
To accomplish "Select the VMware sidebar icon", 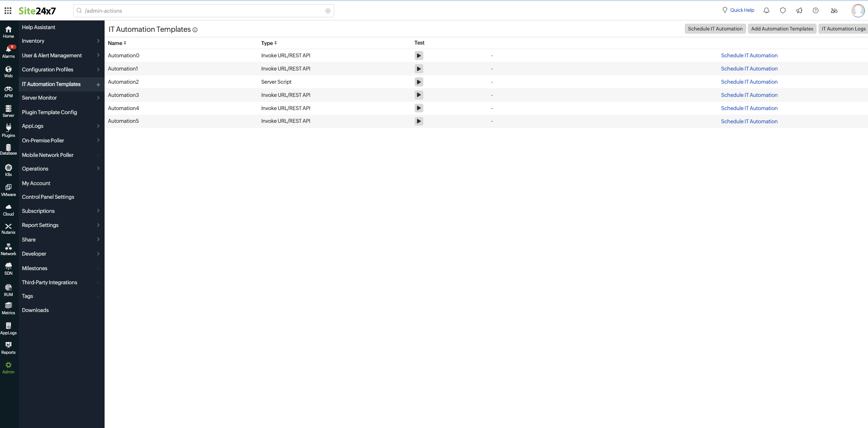I will pos(8,190).
